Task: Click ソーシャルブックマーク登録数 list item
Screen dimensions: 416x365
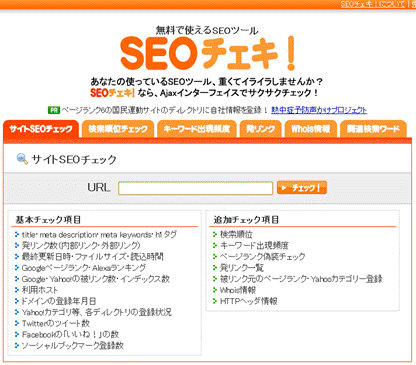Action: point(73,346)
